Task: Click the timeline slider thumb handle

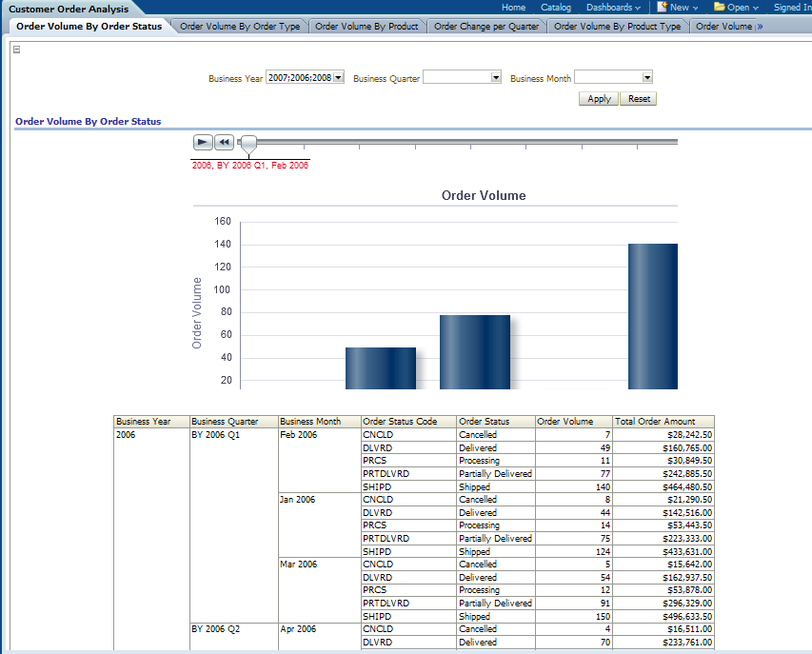Action: pyautogui.click(x=249, y=144)
